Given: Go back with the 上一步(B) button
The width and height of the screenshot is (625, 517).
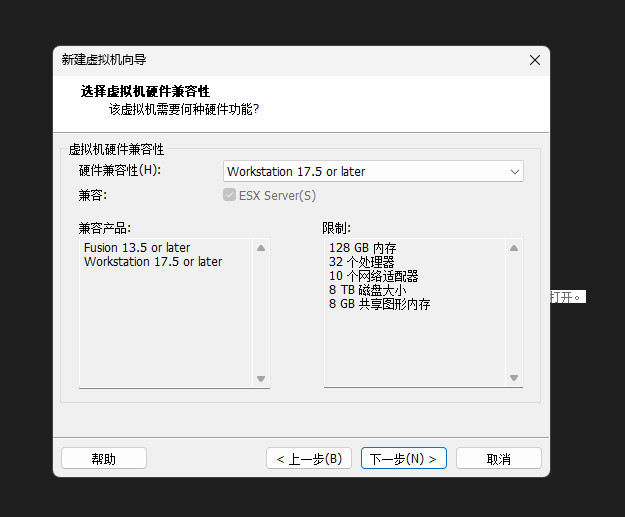Looking at the screenshot, I should [309, 459].
